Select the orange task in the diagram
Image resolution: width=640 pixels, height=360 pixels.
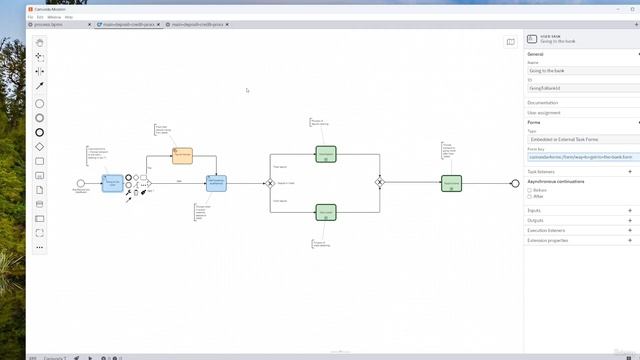point(182,156)
